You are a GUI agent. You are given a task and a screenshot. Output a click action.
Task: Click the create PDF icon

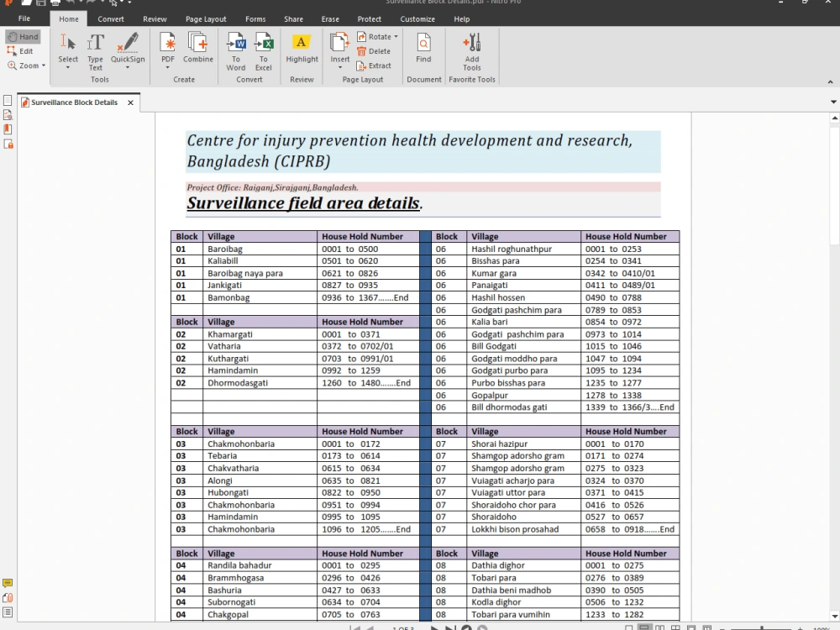168,42
